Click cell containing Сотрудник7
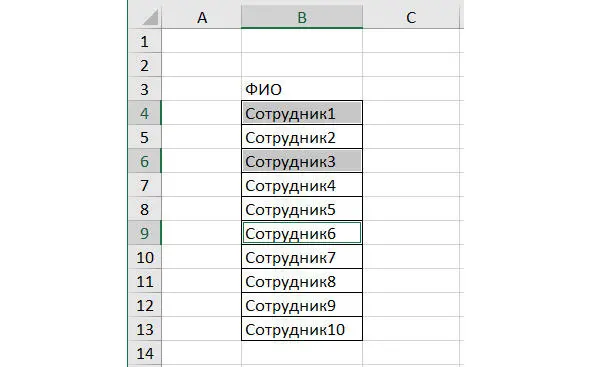Viewport: 591px width, 367px height. tap(302, 257)
